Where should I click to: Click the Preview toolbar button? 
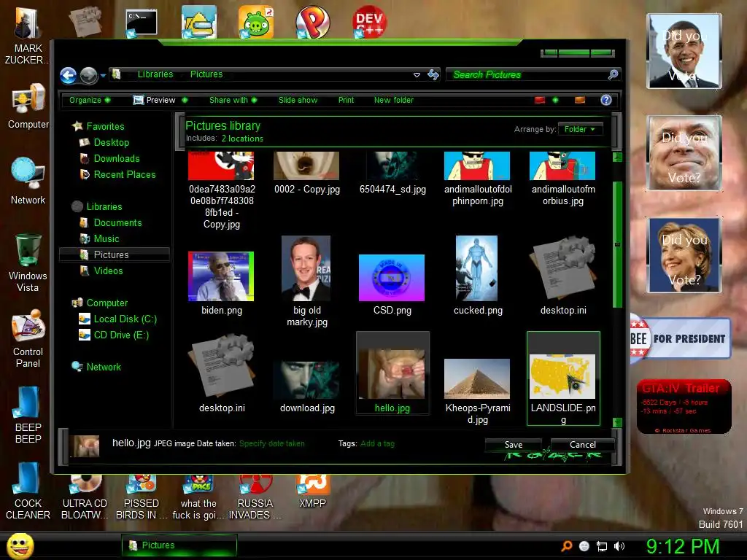(x=155, y=100)
